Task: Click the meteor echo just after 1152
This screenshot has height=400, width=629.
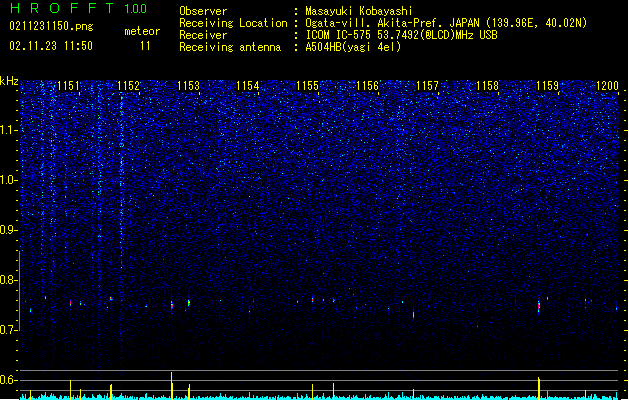Action: 172,305
